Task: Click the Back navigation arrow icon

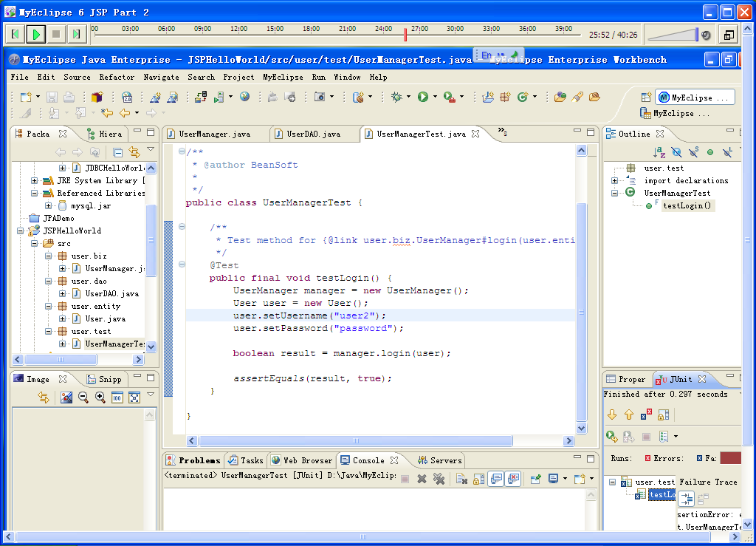Action: [125, 113]
